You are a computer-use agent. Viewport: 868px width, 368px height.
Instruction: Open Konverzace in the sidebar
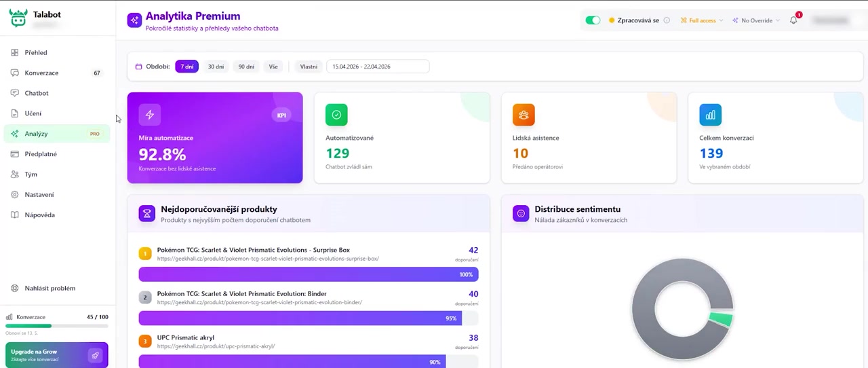pyautogui.click(x=41, y=73)
